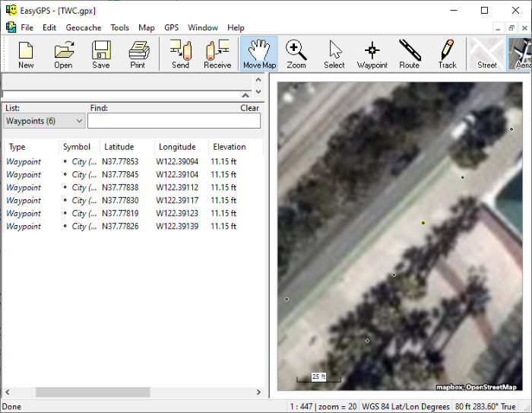
Task: Send data to the GPS with the Send icon
Action: [x=181, y=54]
